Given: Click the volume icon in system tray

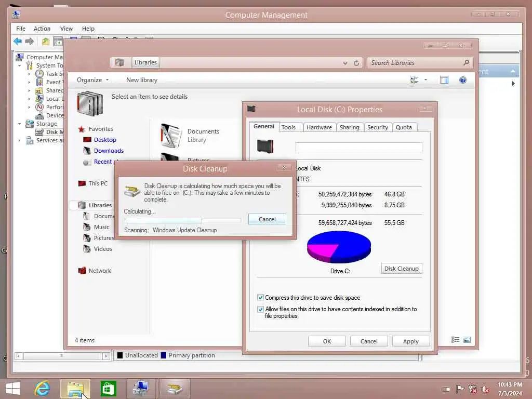Looking at the screenshot, I should coord(485,389).
